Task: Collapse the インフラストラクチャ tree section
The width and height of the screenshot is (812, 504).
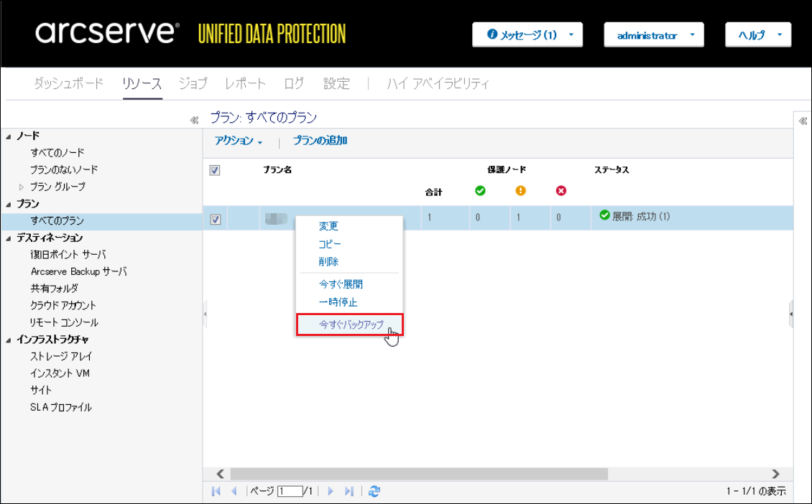Action: 9,340
